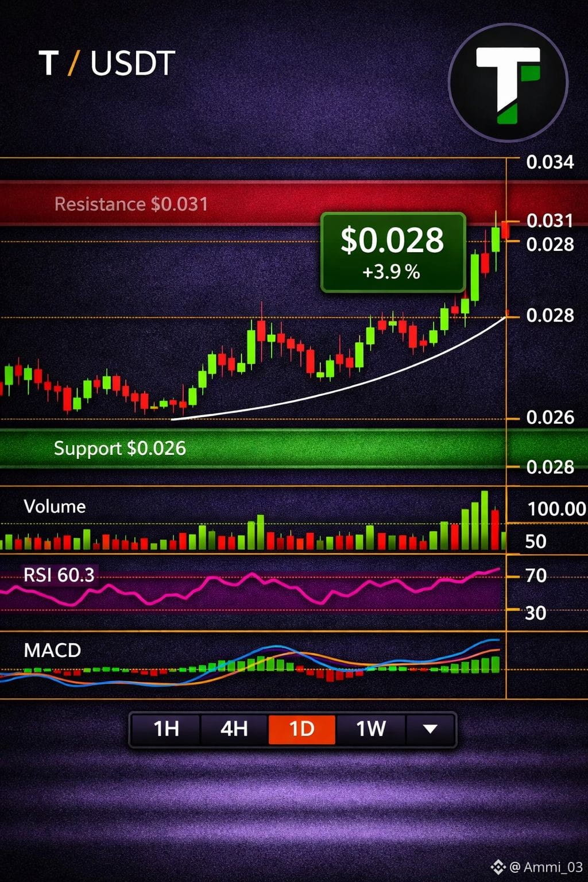This screenshot has width=588, height=882.
Task: Click the @ Ammi_03 author handle
Action: pyautogui.click(x=546, y=867)
